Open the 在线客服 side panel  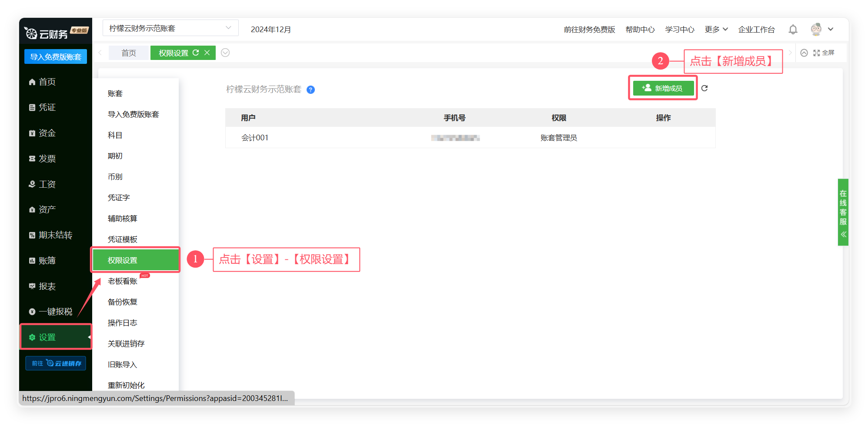pyautogui.click(x=843, y=212)
